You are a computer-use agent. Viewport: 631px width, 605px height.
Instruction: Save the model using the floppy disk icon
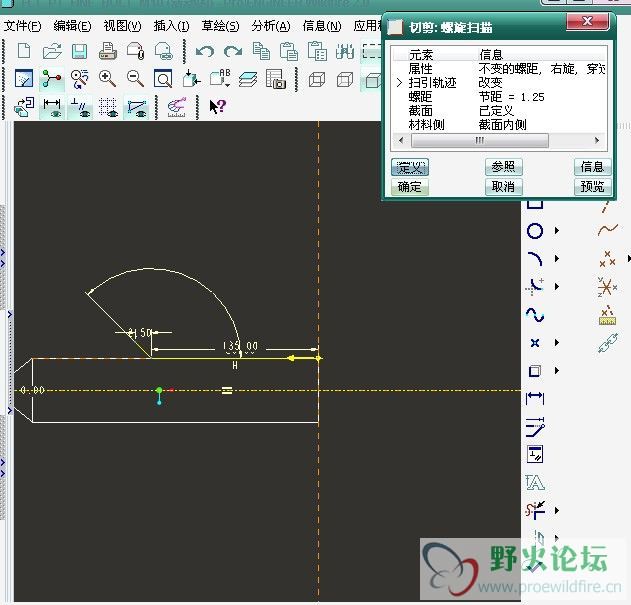80,51
